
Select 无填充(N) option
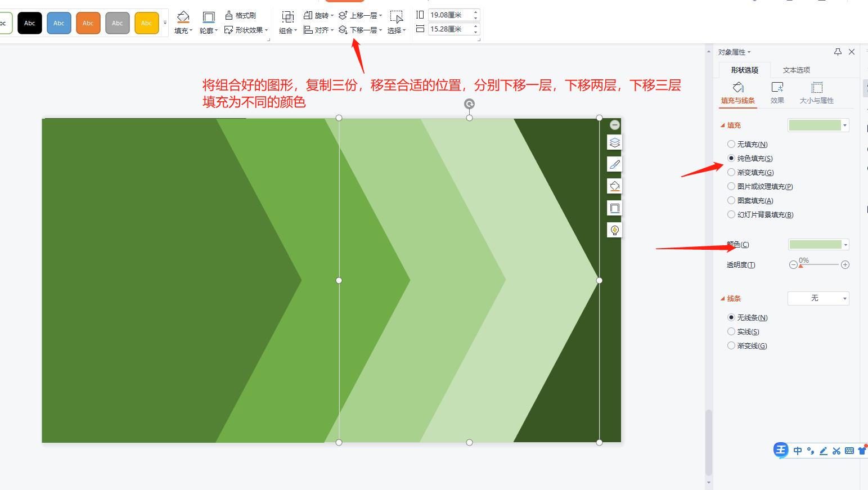748,145
